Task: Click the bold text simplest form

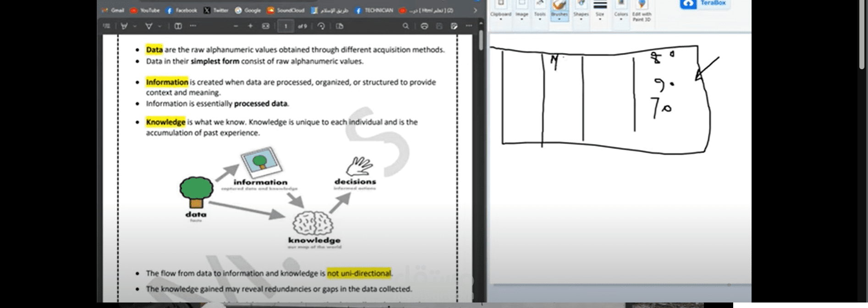Action: pos(215,61)
